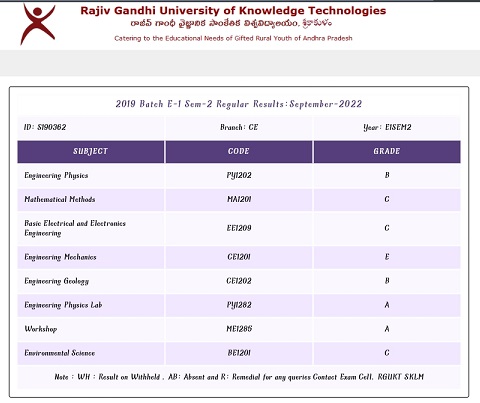Click the CODE column header
Screen dimensions: 480x403
pos(239,152)
